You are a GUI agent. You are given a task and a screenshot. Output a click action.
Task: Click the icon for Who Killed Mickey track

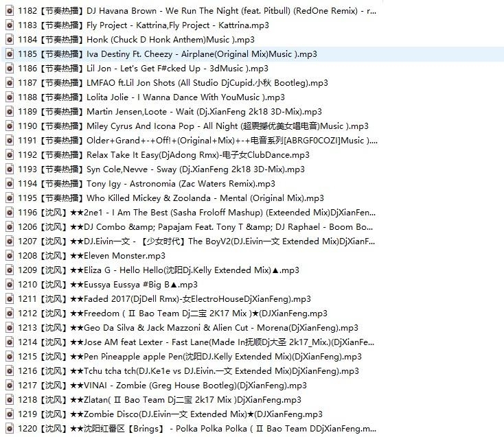coord(10,198)
